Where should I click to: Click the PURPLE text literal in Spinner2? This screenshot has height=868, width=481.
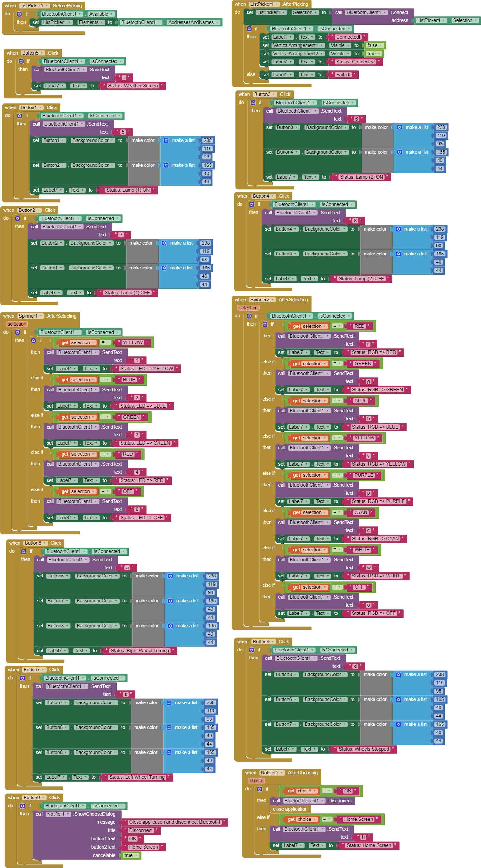click(x=364, y=475)
